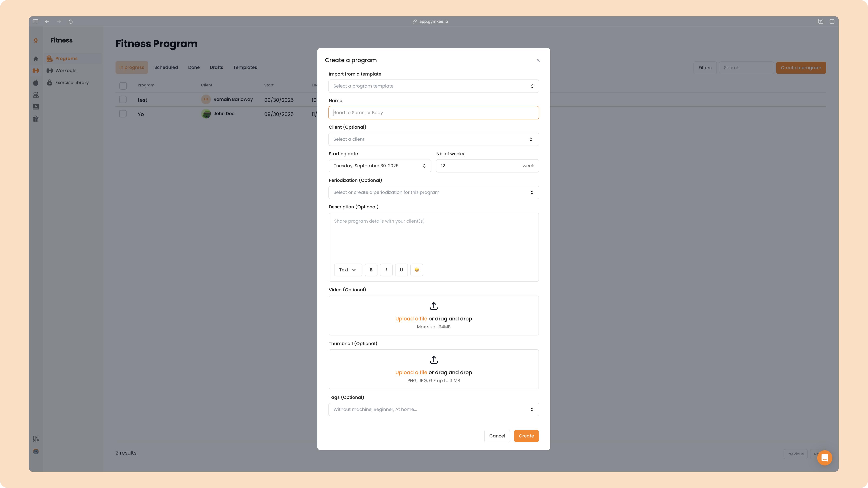This screenshot has width=868, height=488.
Task: Click the Create button in dialog
Action: pos(526,436)
